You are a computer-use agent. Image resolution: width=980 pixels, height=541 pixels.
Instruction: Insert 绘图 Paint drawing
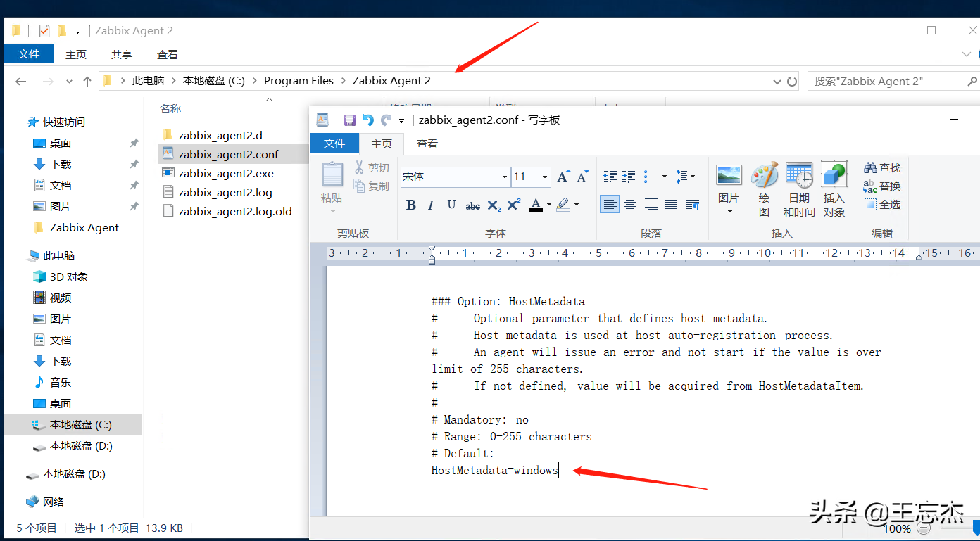coord(764,190)
